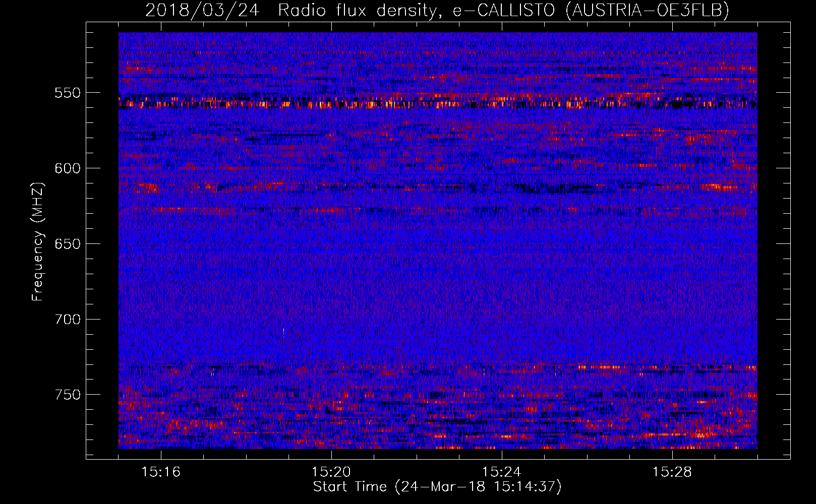Click the 15:16 time axis label

[x=161, y=472]
